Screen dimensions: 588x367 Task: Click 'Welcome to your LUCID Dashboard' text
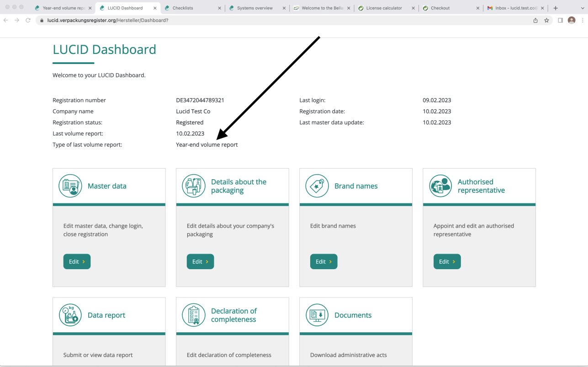(x=99, y=75)
